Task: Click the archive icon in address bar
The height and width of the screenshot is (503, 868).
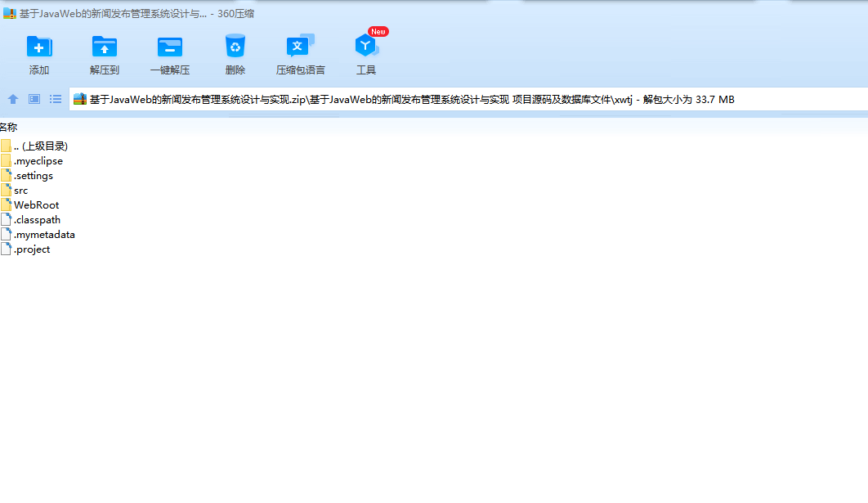Action: click(80, 99)
